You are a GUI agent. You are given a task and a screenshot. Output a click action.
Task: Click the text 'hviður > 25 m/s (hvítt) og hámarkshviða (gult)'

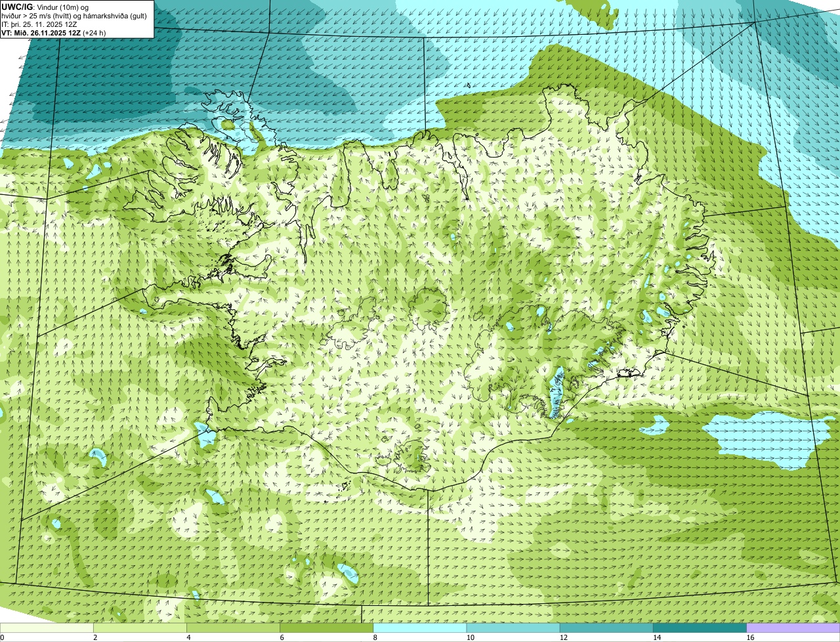75,16
